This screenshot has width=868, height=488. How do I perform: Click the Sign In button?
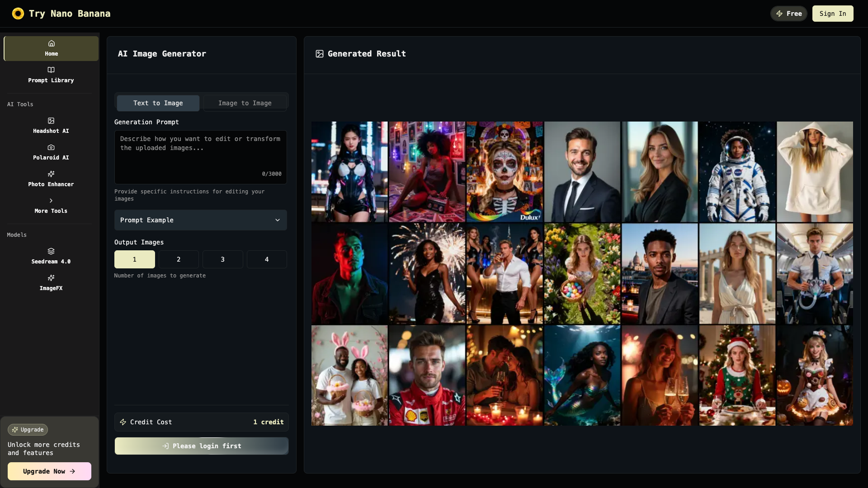coord(832,14)
